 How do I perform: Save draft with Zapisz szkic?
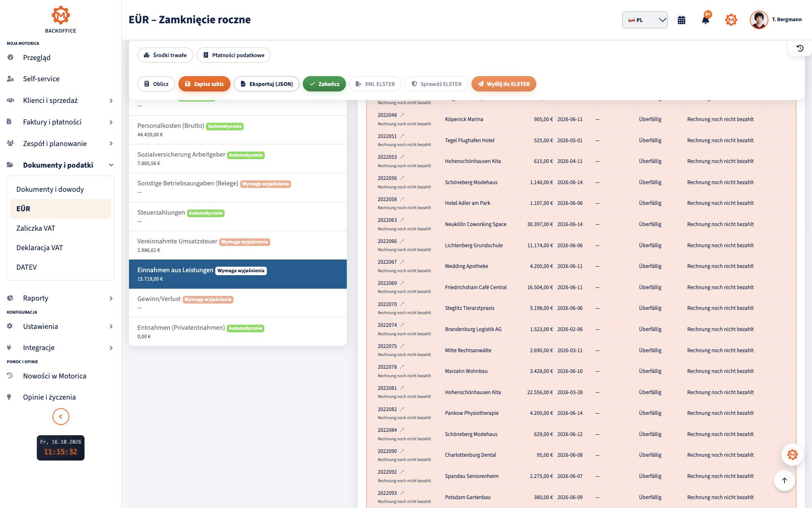coord(204,84)
